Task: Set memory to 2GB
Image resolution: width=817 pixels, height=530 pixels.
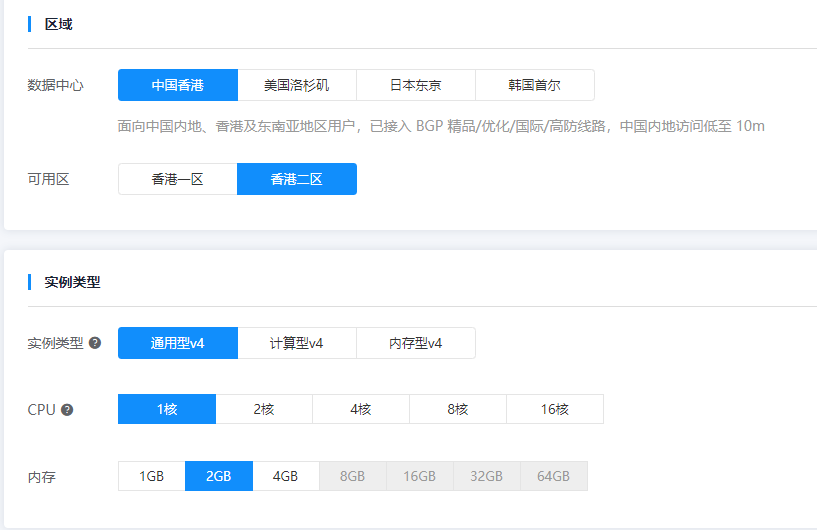Action: (x=219, y=476)
